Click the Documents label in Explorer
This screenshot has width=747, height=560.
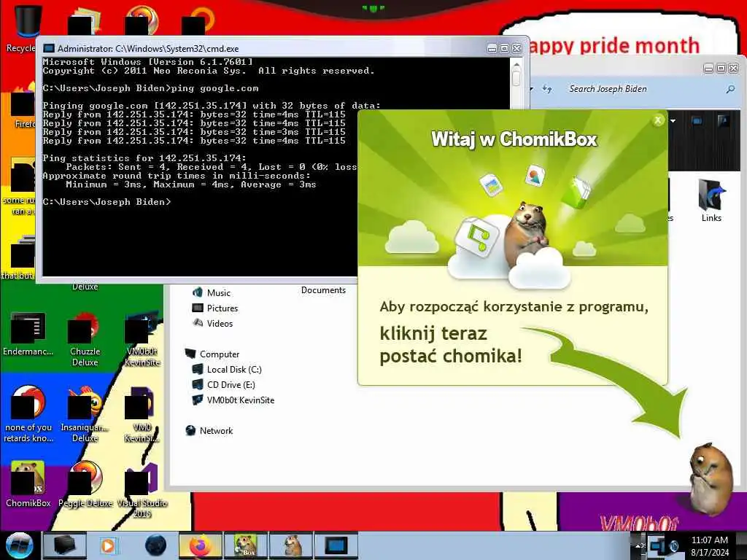(323, 290)
